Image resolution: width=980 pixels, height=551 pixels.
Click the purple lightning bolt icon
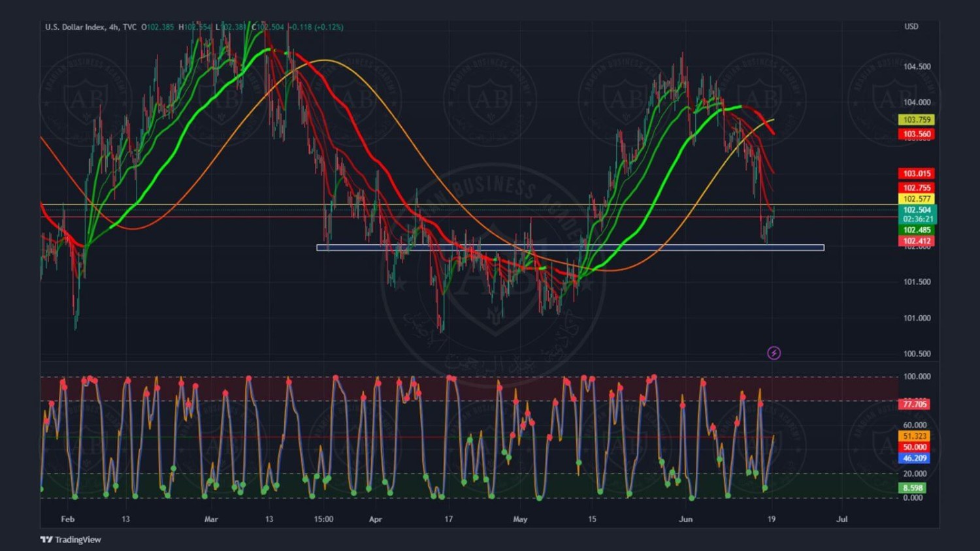(x=774, y=353)
